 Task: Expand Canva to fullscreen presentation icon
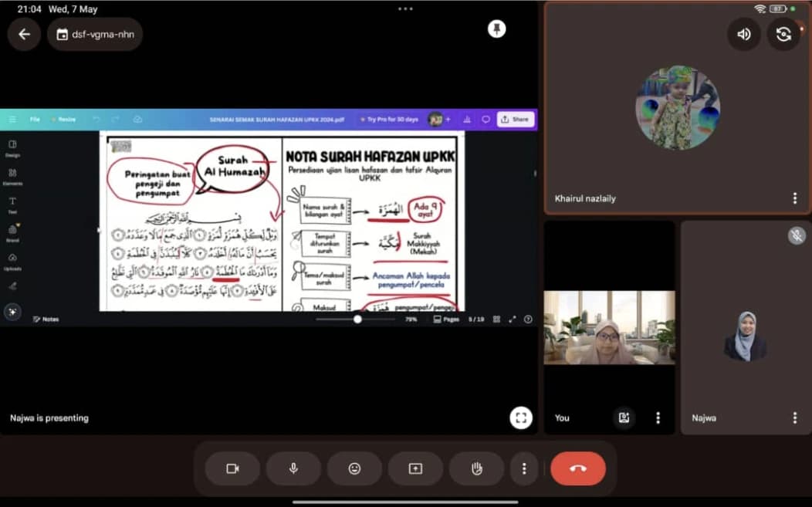(x=513, y=319)
